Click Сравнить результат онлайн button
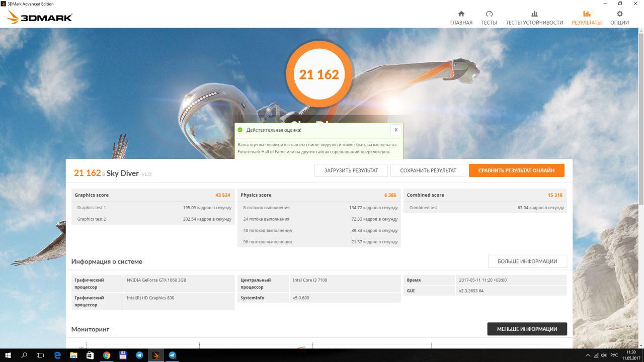Viewport: 644px width, 362px height. click(517, 170)
